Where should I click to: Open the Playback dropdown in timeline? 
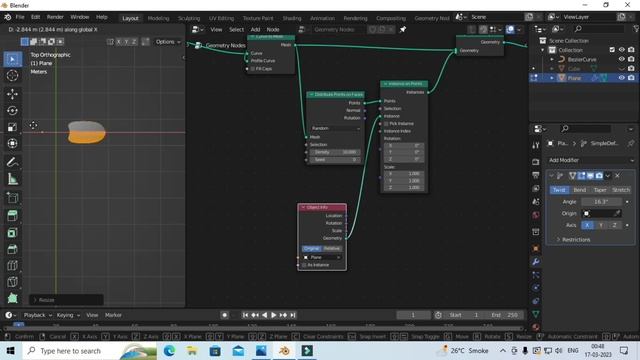[38, 315]
